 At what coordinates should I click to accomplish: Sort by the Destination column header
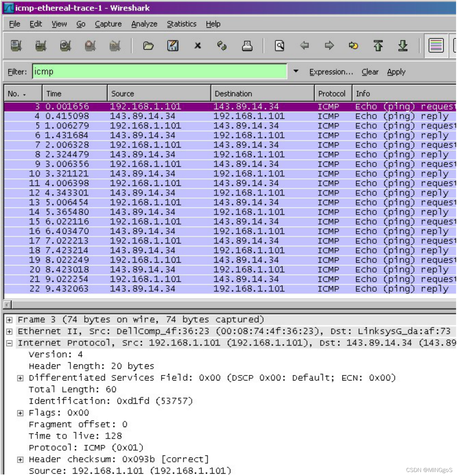[x=263, y=94]
